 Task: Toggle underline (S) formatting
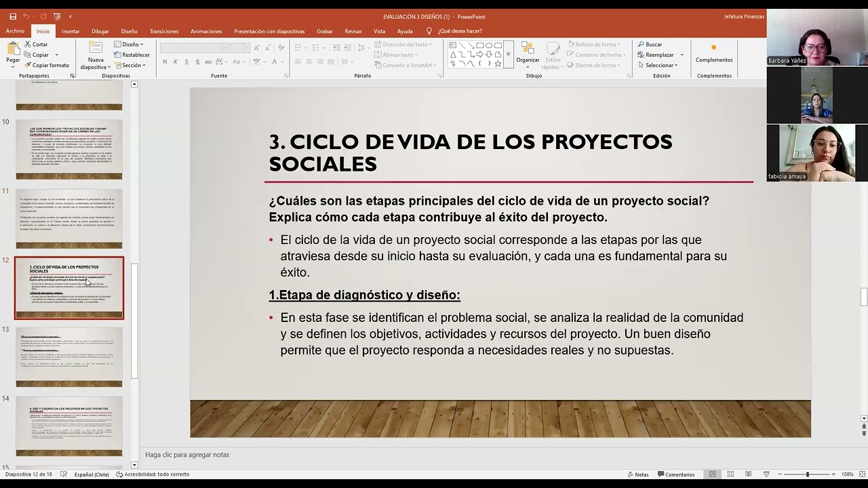(186, 62)
